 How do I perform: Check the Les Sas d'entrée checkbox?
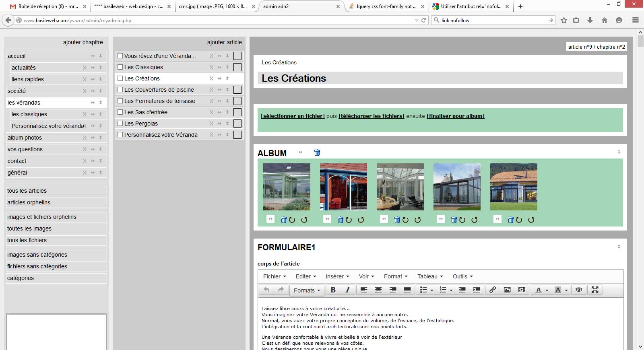pyautogui.click(x=120, y=112)
